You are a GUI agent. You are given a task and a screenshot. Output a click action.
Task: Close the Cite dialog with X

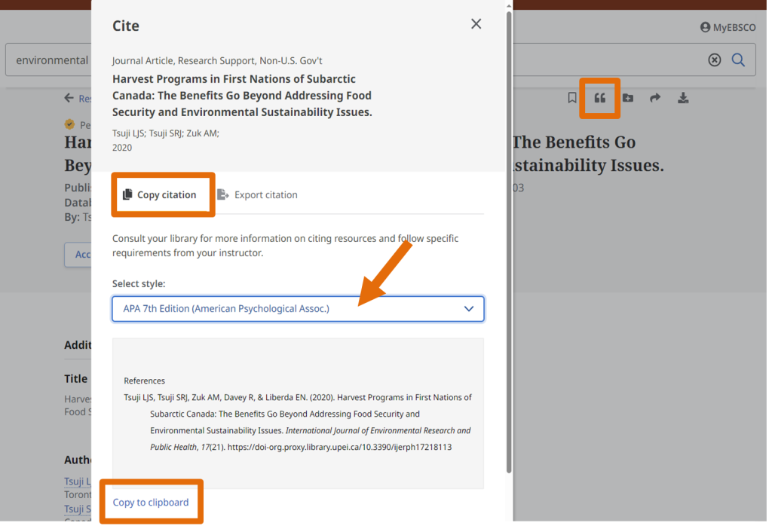tap(476, 24)
